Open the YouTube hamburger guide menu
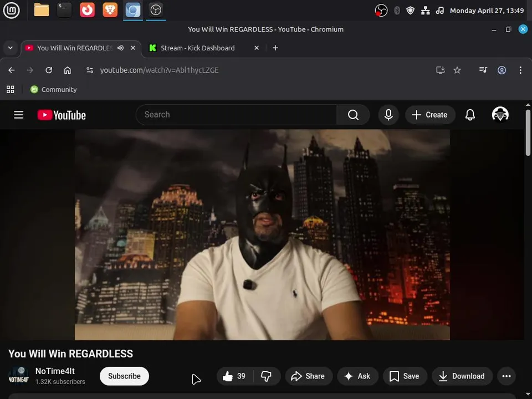 tap(19, 115)
